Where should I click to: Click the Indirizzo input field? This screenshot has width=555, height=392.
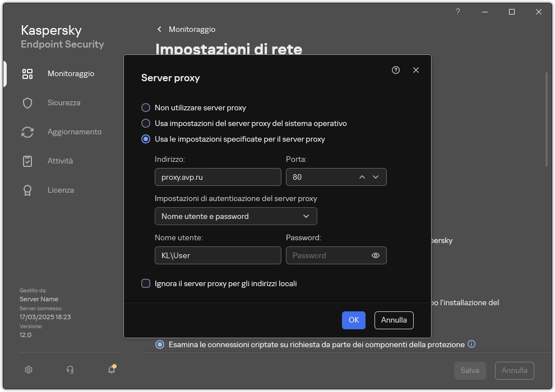(218, 176)
